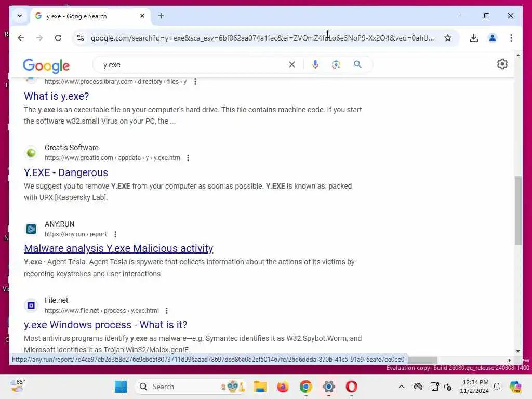
Task: Switch to Chrome in taskbar
Action: (x=305, y=387)
